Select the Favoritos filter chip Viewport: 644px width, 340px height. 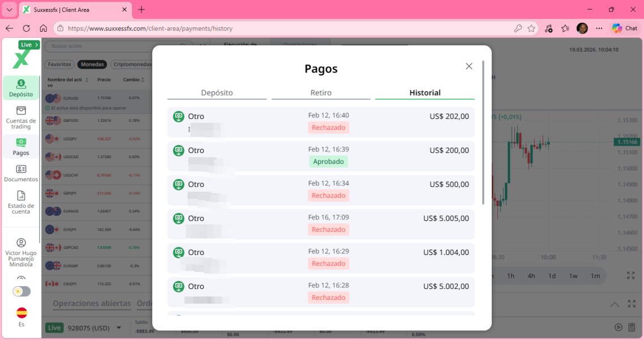pos(59,64)
